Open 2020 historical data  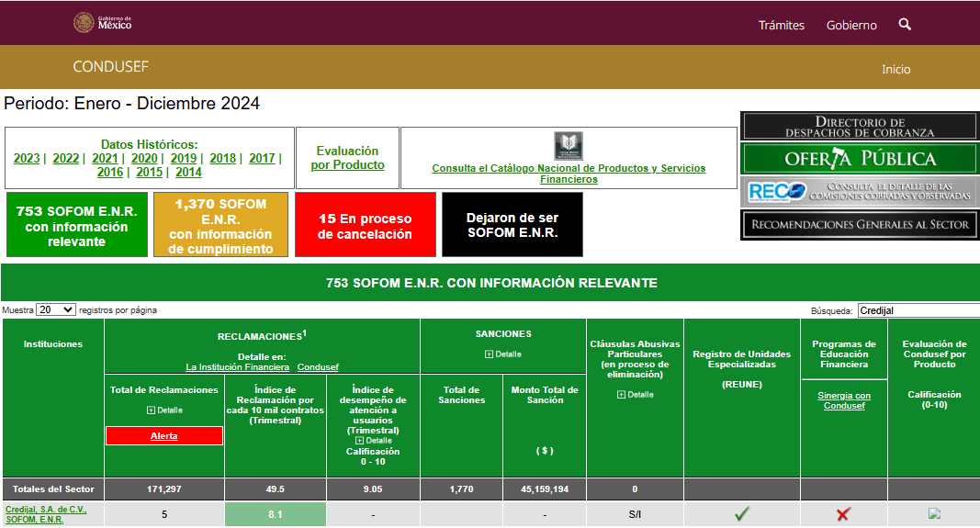pos(144,158)
